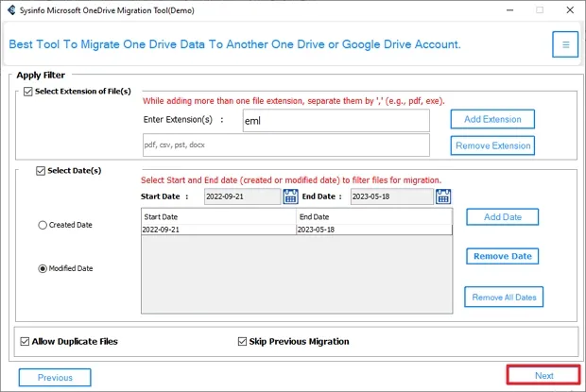This screenshot has height=392, width=586.
Task: Go back using the Previous button
Action: [x=55, y=378]
